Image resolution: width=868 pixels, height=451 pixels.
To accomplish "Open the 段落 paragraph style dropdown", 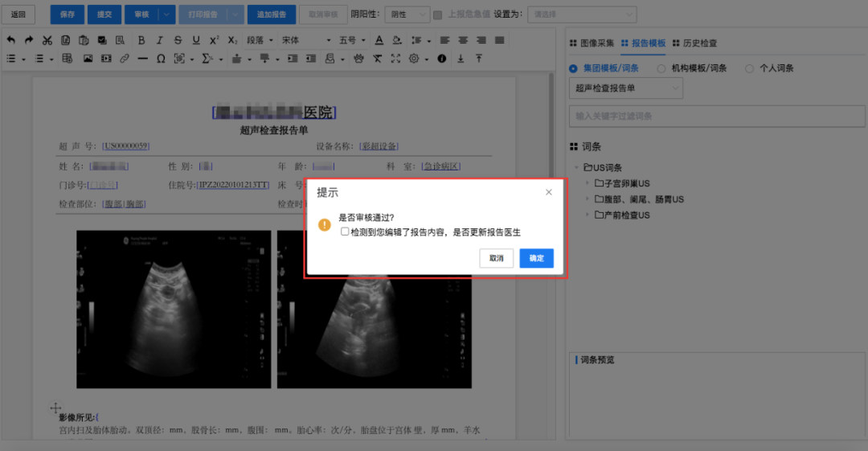I will [x=260, y=40].
